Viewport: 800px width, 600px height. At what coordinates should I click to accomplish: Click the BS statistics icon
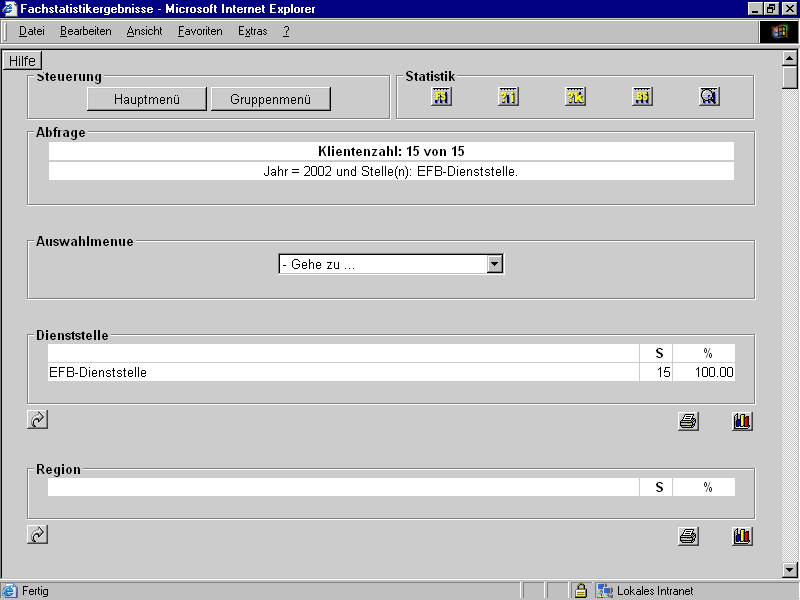click(642, 97)
